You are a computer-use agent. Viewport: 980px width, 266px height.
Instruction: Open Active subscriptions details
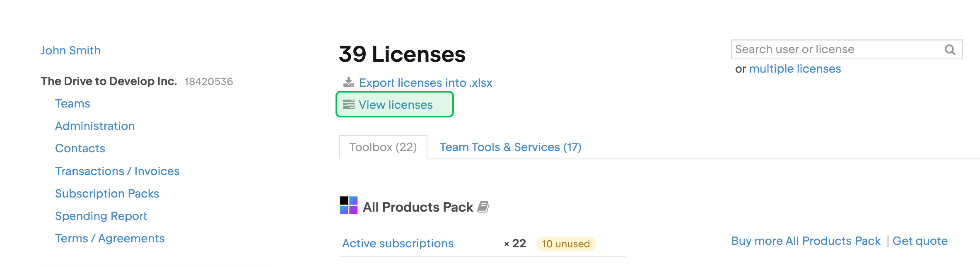tap(397, 243)
